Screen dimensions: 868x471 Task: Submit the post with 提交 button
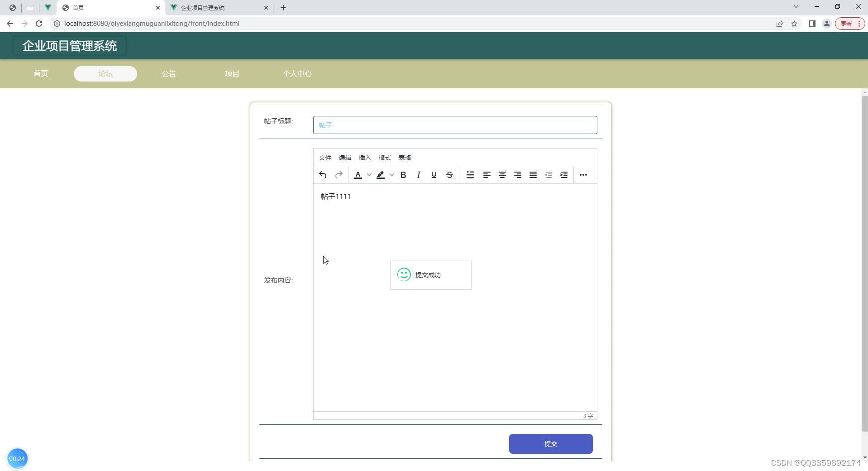(x=551, y=444)
